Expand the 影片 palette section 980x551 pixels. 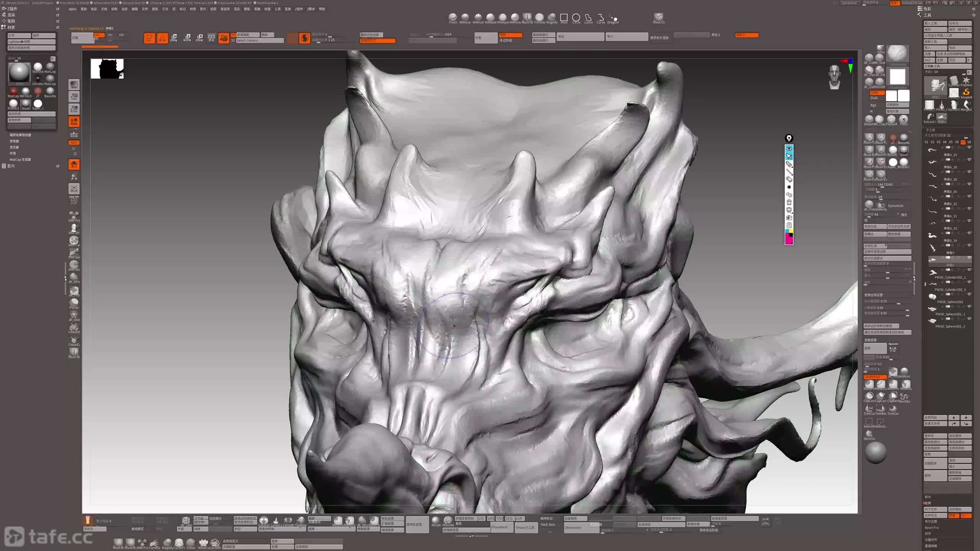coord(11,166)
